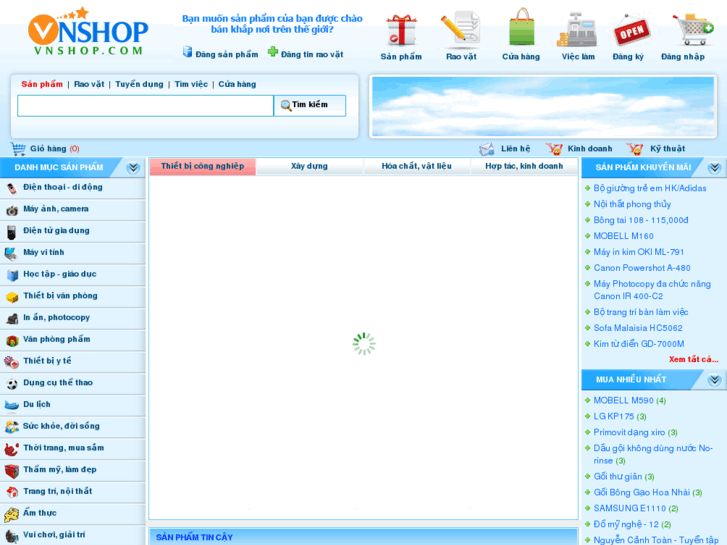Screen dimensions: 727x545
Task: Open the Canon Powershot A-480 link
Action: pos(642,268)
